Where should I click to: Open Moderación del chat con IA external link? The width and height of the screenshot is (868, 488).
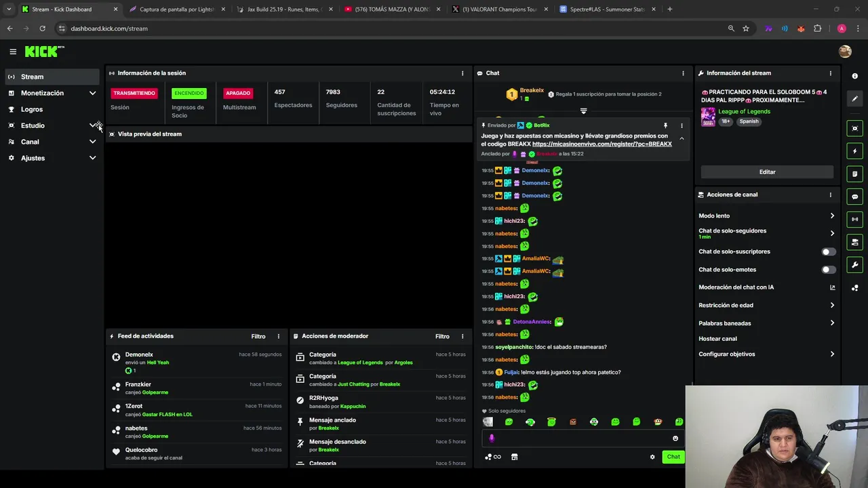click(x=832, y=287)
